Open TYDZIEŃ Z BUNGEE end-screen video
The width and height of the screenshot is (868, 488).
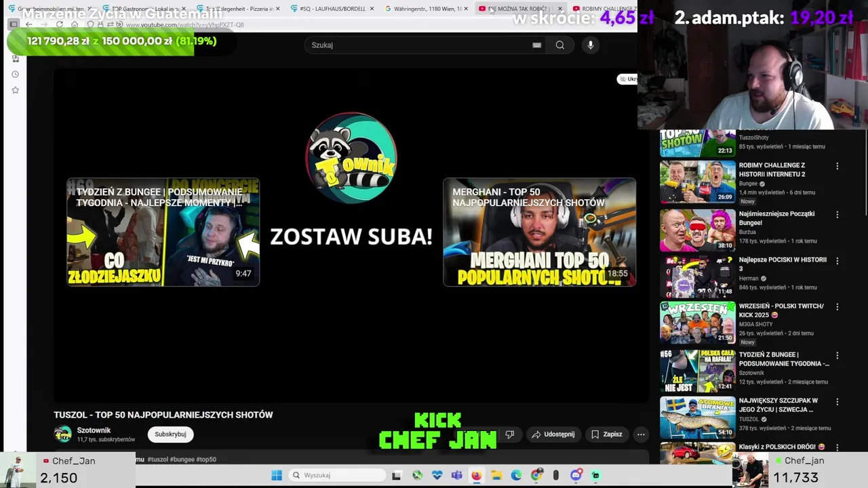[163, 232]
